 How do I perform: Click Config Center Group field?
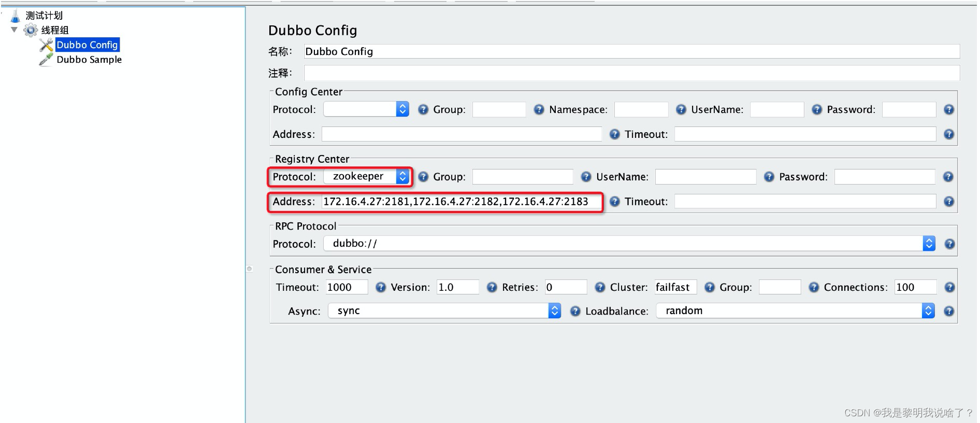499,109
